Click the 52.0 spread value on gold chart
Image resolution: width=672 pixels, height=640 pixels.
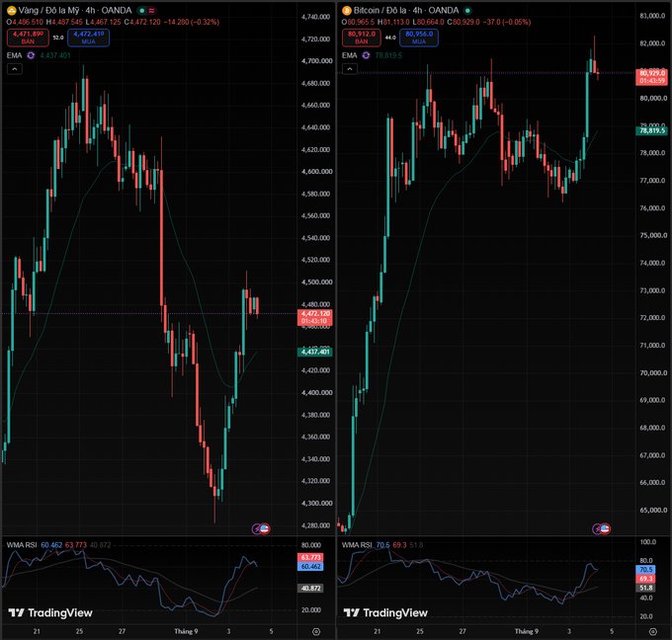pos(58,38)
